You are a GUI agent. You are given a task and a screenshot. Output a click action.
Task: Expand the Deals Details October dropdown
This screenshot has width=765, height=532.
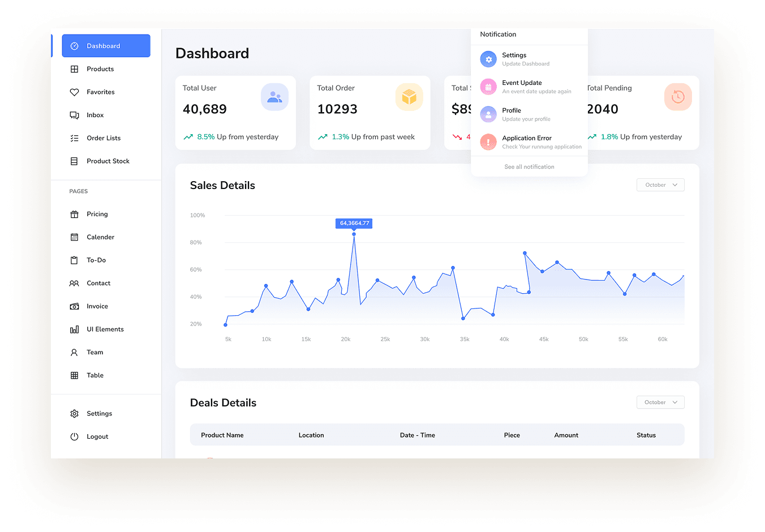(660, 402)
